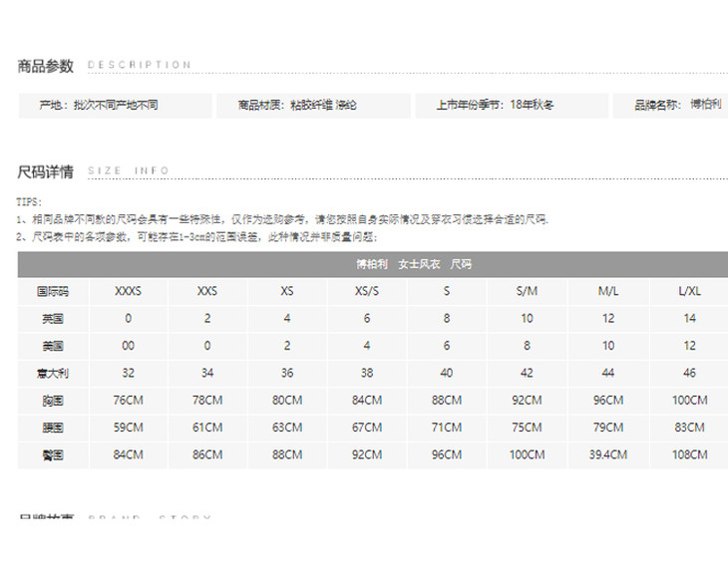
Task: Click the 尺码详情 section heading
Action: click(46, 171)
